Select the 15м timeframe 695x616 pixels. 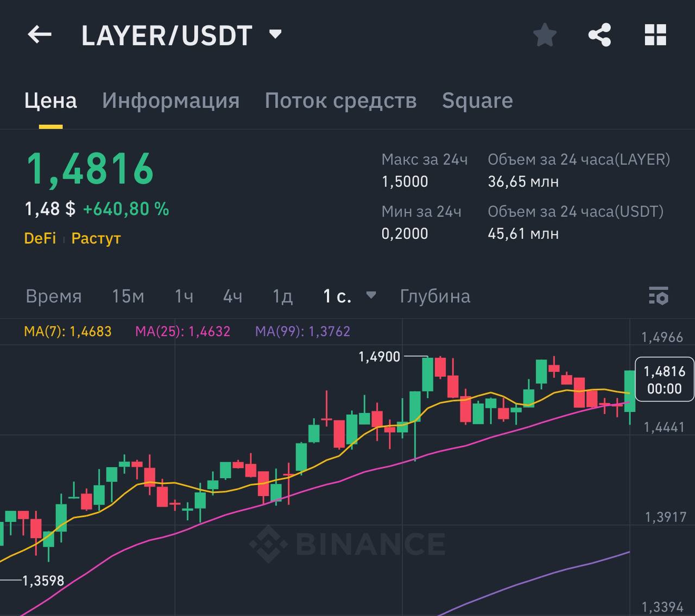tap(128, 296)
